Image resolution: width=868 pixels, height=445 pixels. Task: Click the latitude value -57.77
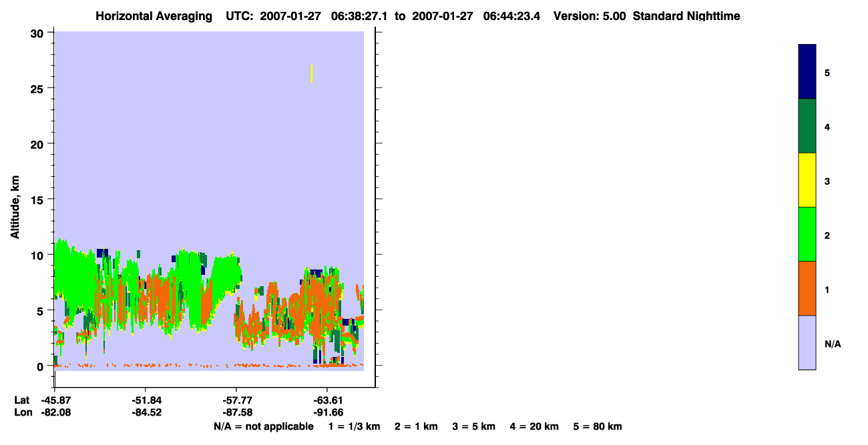[x=236, y=400]
